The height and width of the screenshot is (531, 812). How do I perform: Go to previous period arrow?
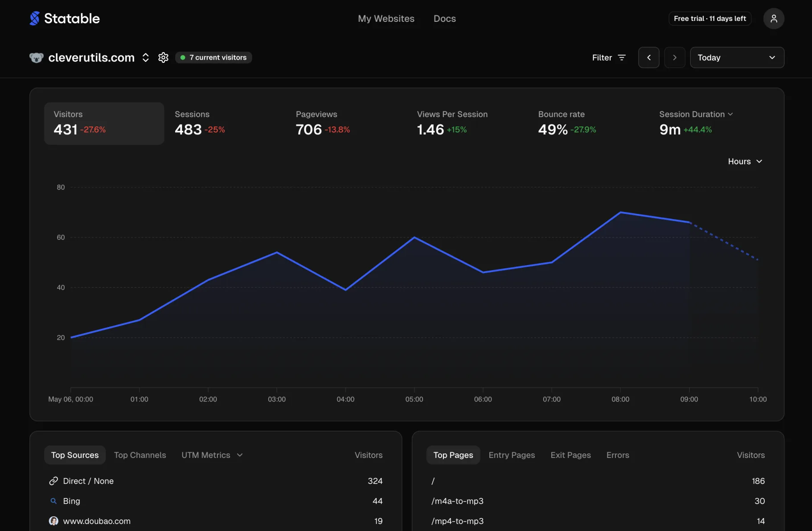649,57
